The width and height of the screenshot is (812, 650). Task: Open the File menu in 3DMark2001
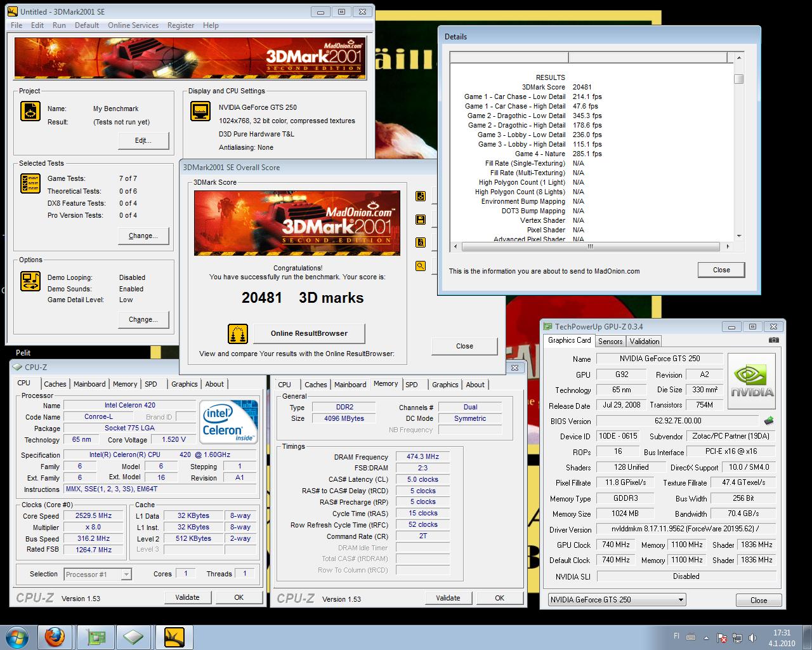16,25
